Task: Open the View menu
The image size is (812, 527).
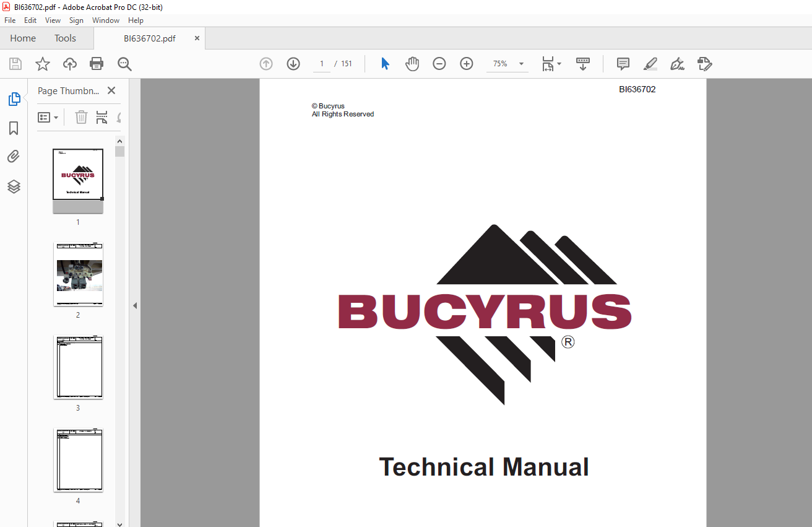Action: point(53,20)
